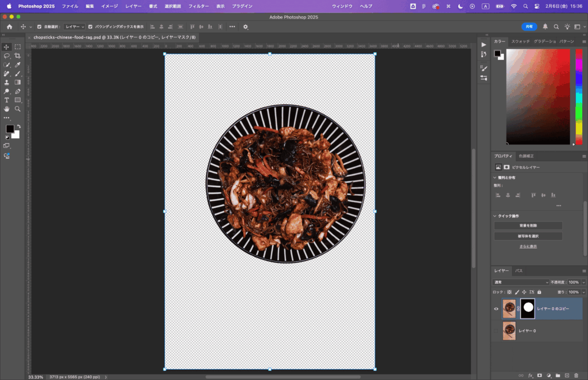Collapse the クイック操作 section
The width and height of the screenshot is (588, 380).
click(x=495, y=216)
